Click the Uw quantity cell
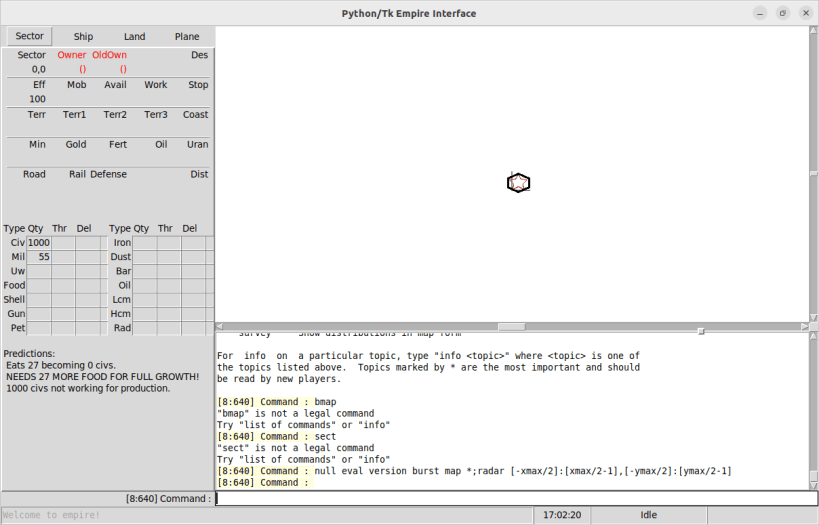 point(39,271)
